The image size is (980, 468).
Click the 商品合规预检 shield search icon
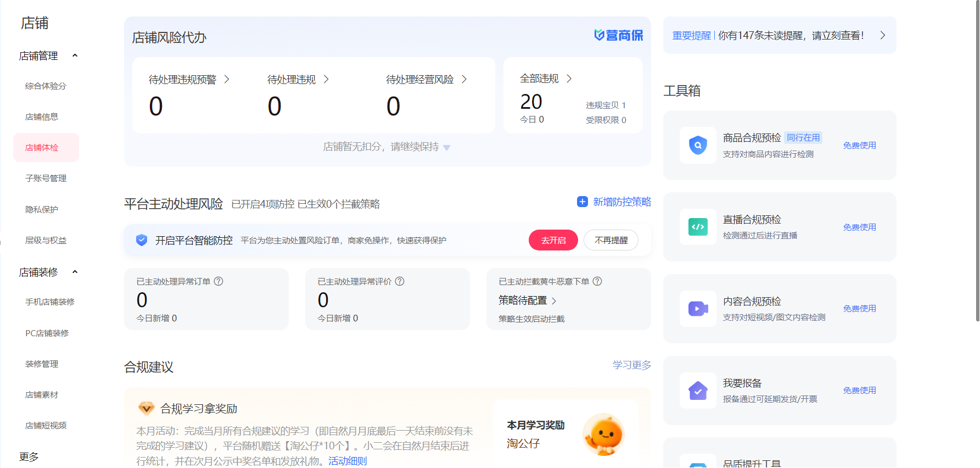coord(698,146)
